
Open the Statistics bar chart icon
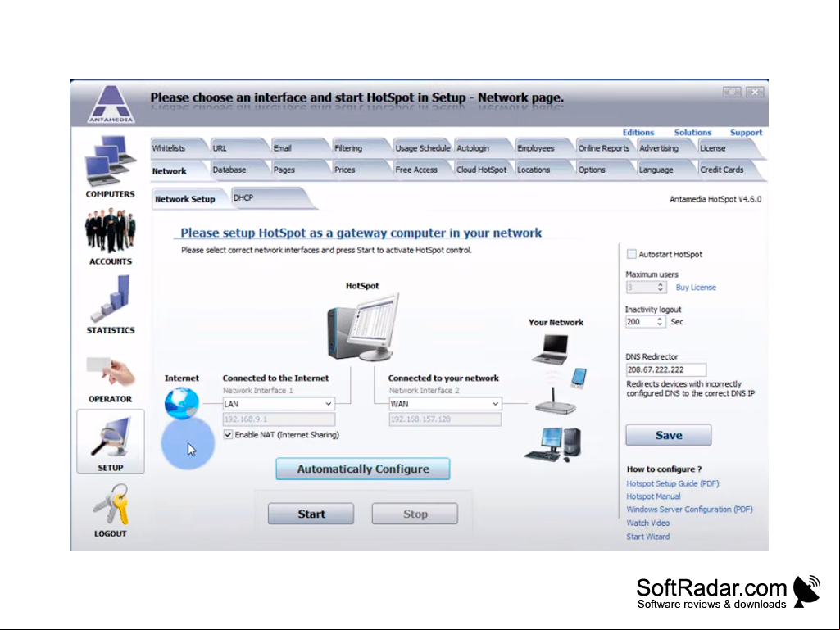click(111, 297)
